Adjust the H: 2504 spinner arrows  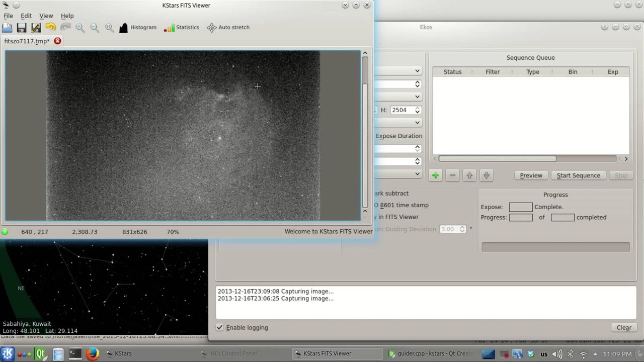tap(417, 110)
